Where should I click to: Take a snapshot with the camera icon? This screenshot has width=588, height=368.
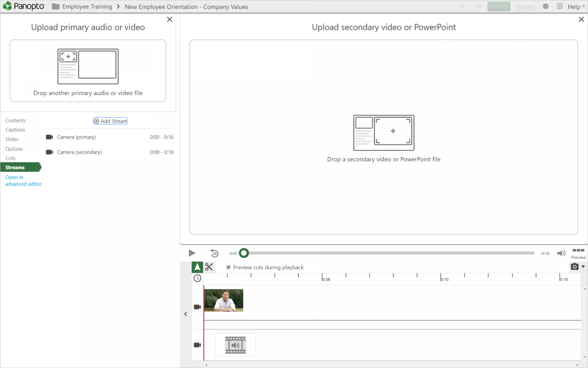573,267
